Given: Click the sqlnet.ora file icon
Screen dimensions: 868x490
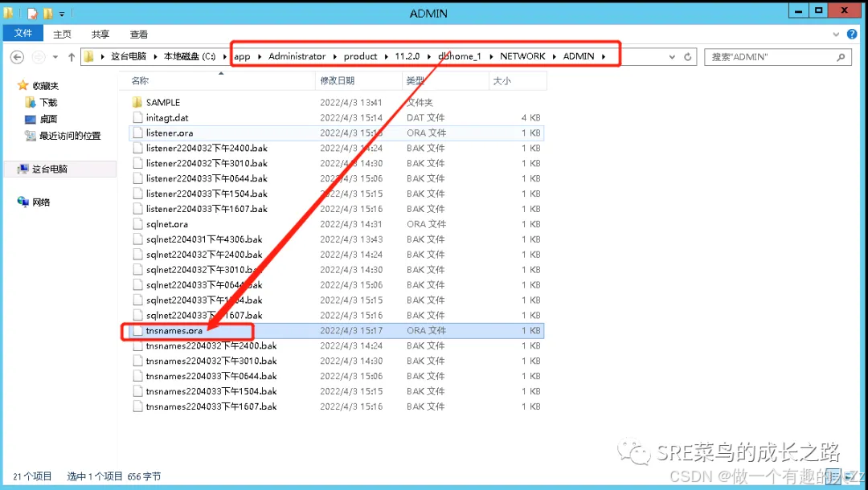Looking at the screenshot, I should [138, 224].
